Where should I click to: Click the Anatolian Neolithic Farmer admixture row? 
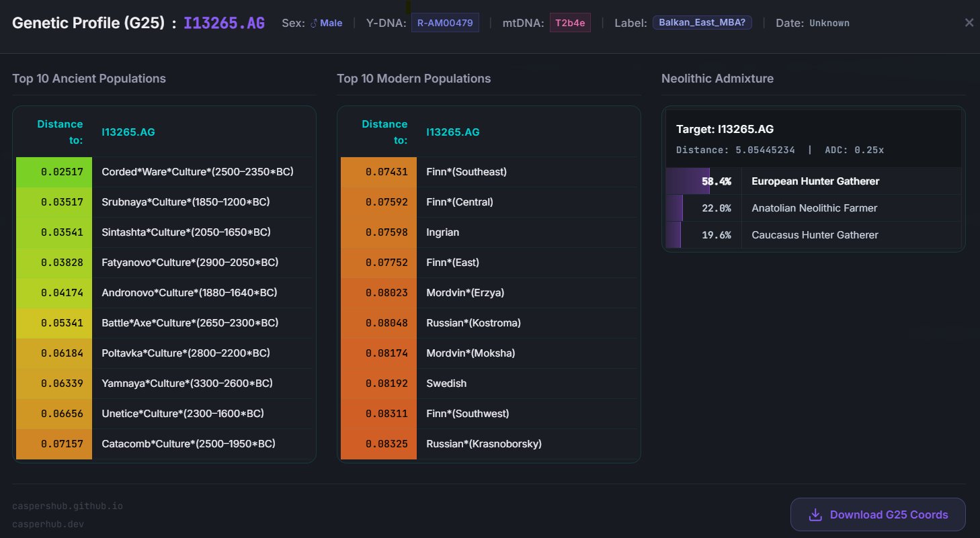[813, 208]
